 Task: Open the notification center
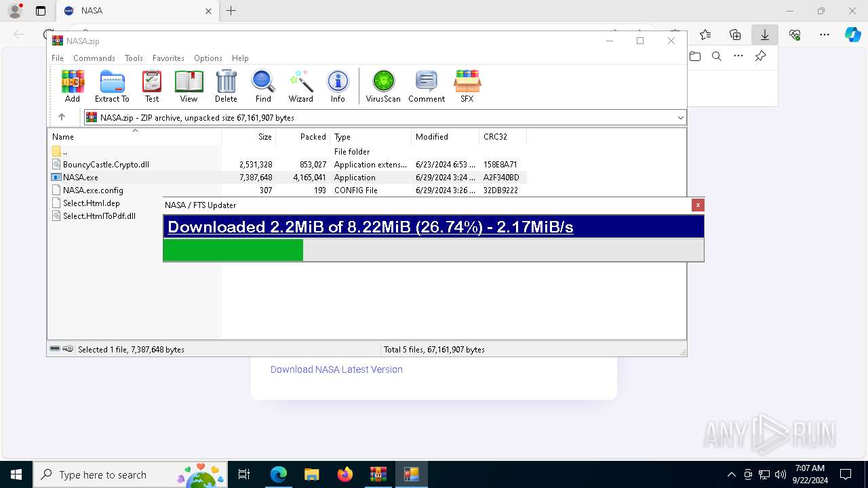tap(846, 474)
